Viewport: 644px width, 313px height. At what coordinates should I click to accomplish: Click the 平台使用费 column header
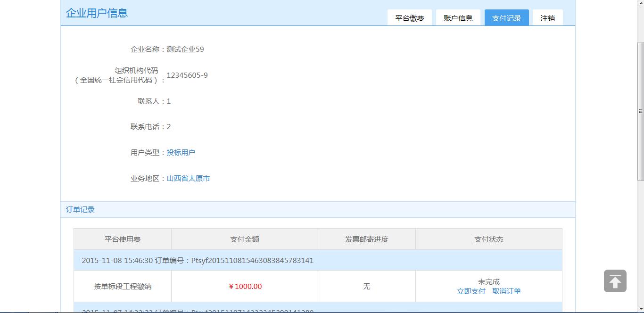click(123, 239)
